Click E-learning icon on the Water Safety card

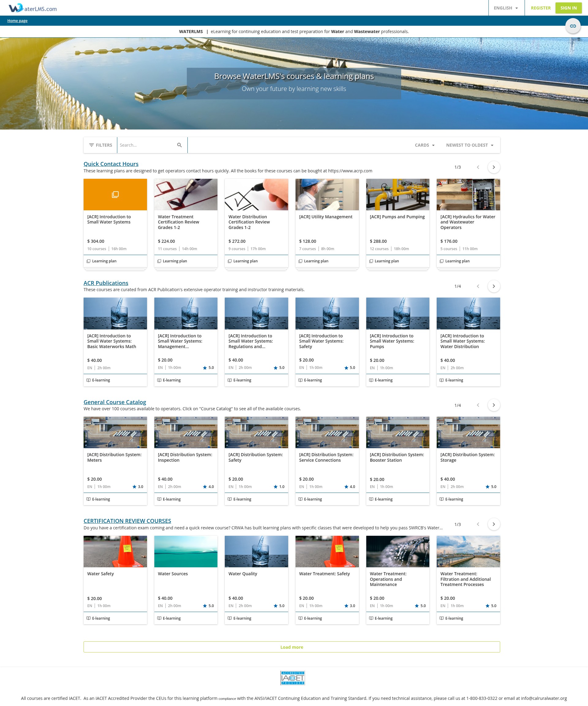[89, 618]
